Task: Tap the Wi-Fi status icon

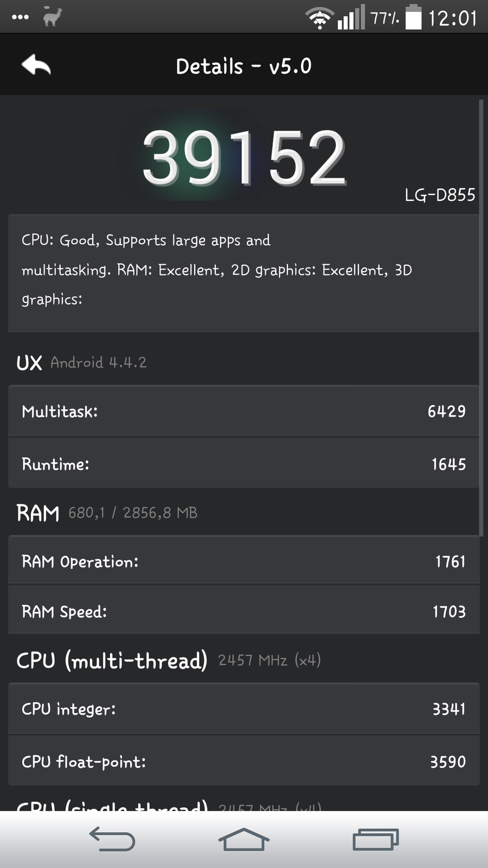Action: pos(320,18)
